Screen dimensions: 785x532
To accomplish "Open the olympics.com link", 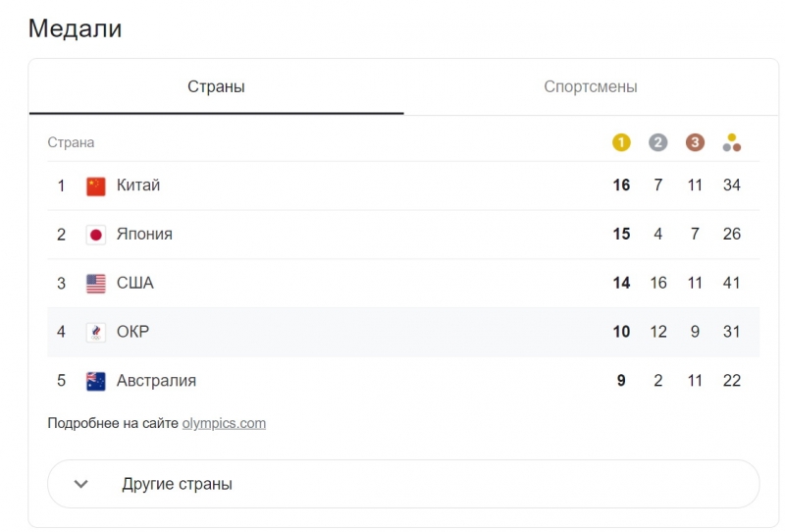I will click(224, 423).
